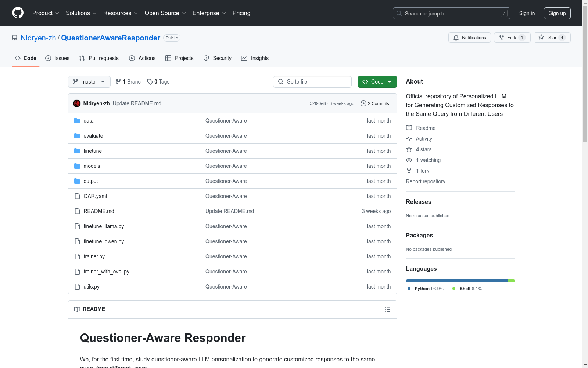Select the Code repository tab
The image size is (588, 368).
click(x=25, y=58)
